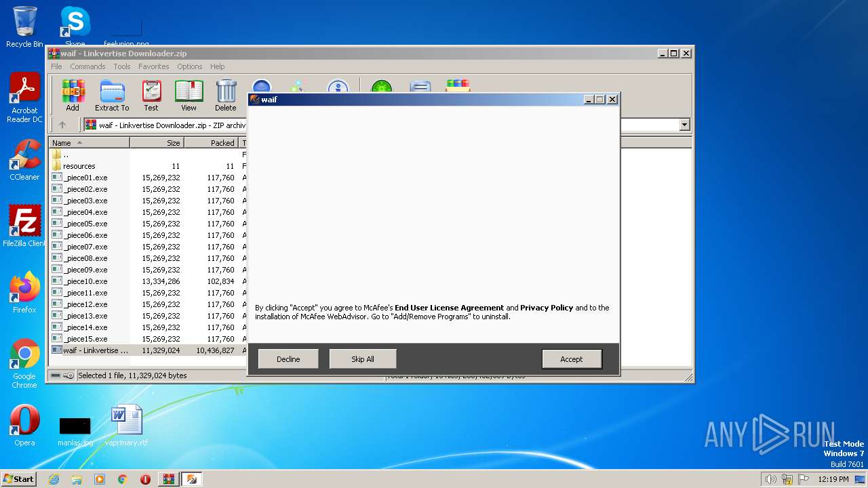Open Firefox from the desktop

pyautogui.click(x=24, y=293)
